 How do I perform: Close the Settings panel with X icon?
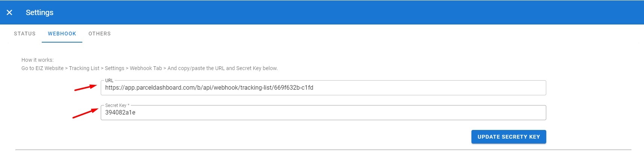[x=9, y=12]
